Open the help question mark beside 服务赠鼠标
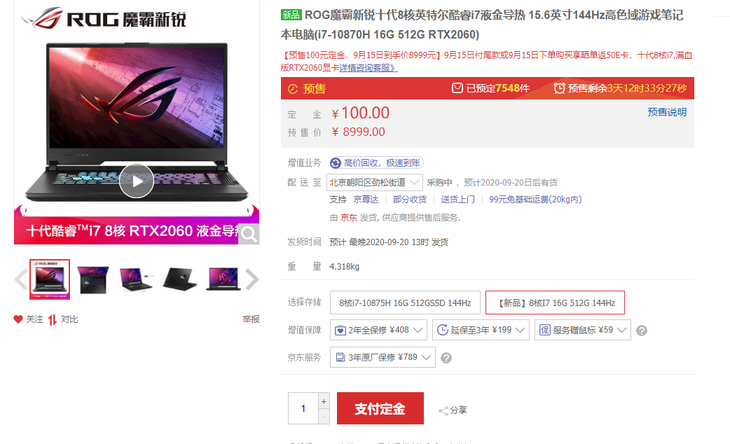This screenshot has height=444, width=730. [x=642, y=330]
